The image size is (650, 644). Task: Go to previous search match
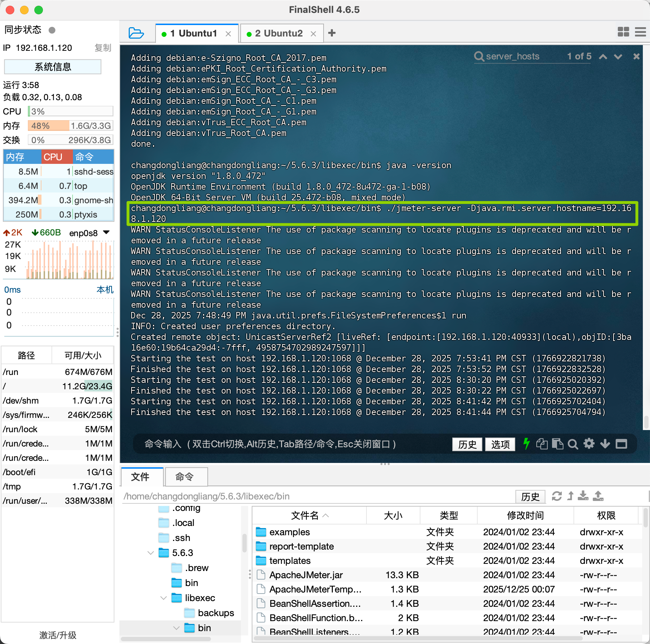tap(603, 57)
